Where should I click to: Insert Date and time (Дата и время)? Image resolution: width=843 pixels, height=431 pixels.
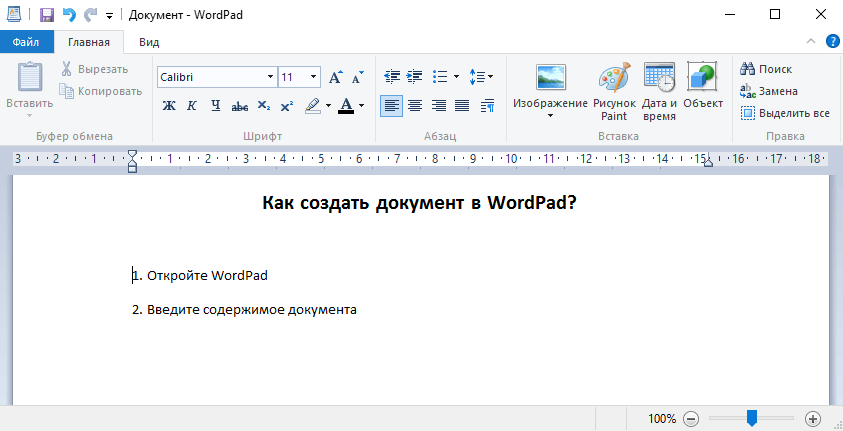pos(659,91)
